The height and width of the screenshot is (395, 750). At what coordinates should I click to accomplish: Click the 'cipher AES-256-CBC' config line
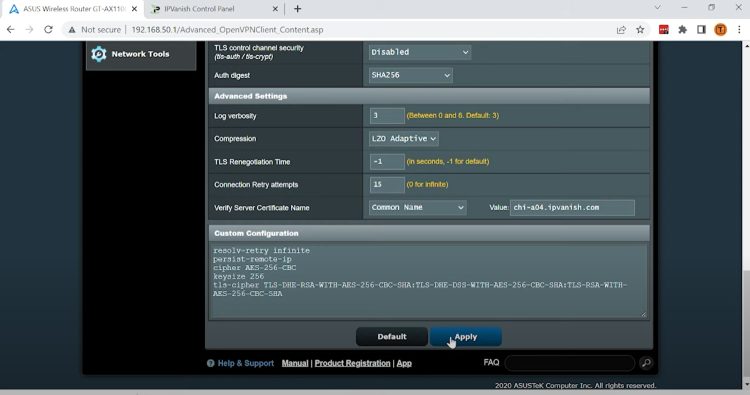point(254,268)
